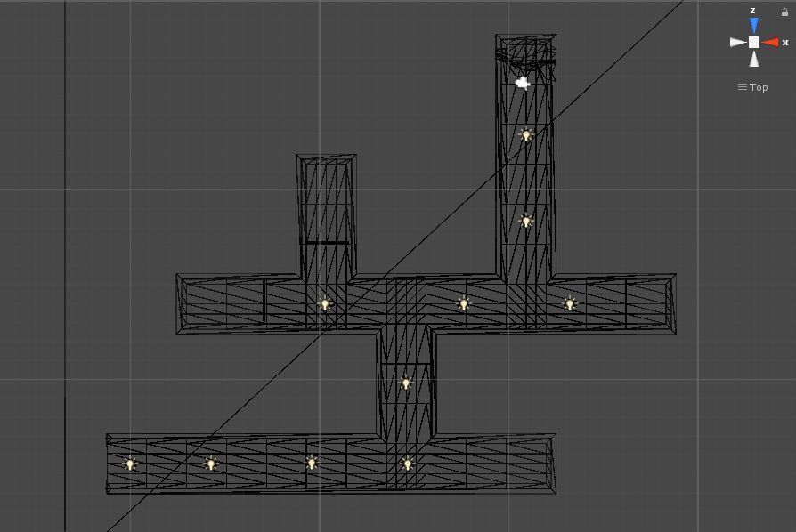Open the Top view options label

[x=753, y=87]
